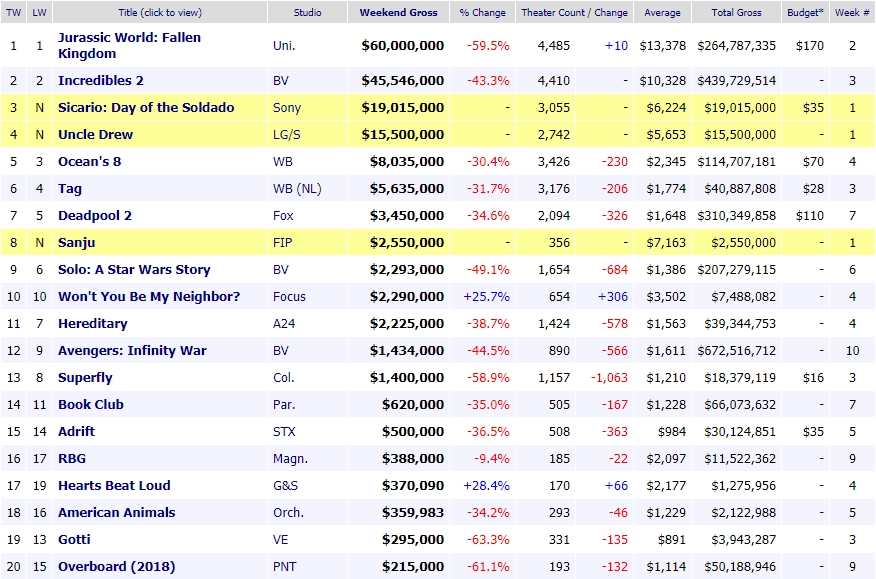Open Avengers: Infinity War title link

pyautogui.click(x=132, y=350)
